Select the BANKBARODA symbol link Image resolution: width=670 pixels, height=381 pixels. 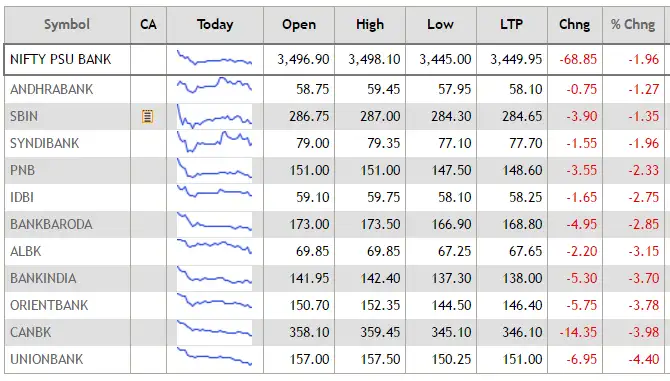(x=51, y=224)
